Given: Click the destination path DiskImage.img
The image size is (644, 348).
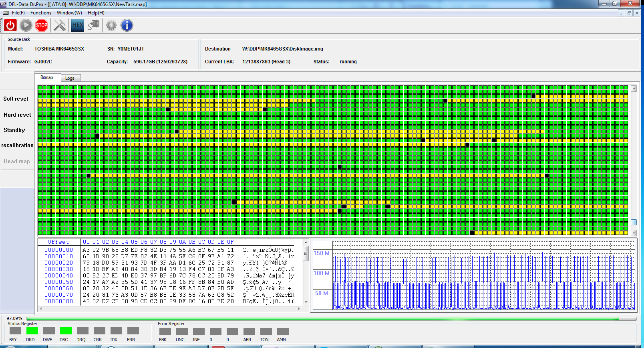Looking at the screenshot, I should tap(283, 49).
